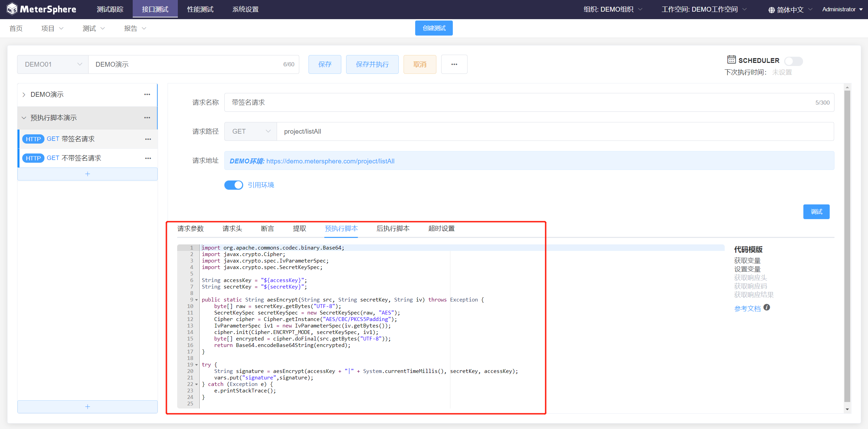This screenshot has width=868, height=429.
Task: Expand the DEMO演示 scenario tree item
Action: (24, 95)
